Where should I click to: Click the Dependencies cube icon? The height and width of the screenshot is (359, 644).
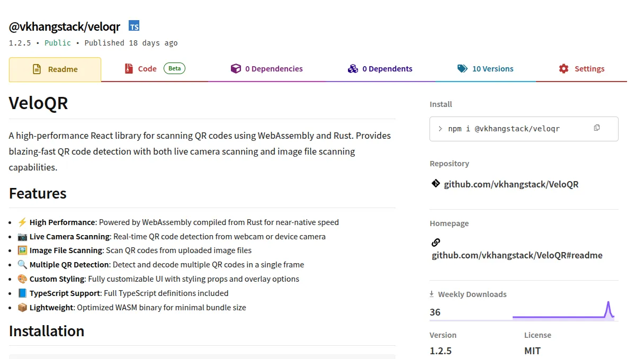[x=236, y=69]
